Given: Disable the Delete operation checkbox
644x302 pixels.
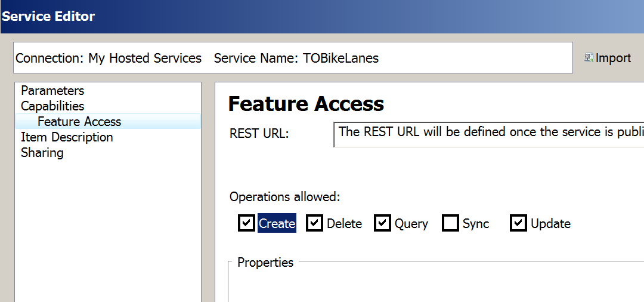Looking at the screenshot, I should point(315,223).
